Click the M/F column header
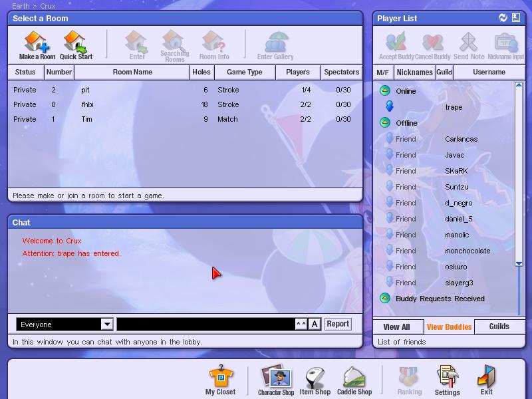This screenshot has width=532, height=399. pos(383,72)
